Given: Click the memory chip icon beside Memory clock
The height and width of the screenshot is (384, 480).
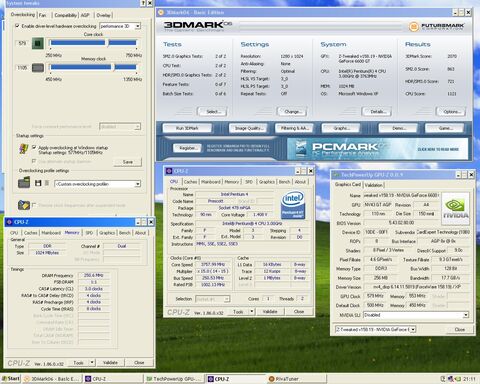Looking at the screenshot, I should coord(38,68).
